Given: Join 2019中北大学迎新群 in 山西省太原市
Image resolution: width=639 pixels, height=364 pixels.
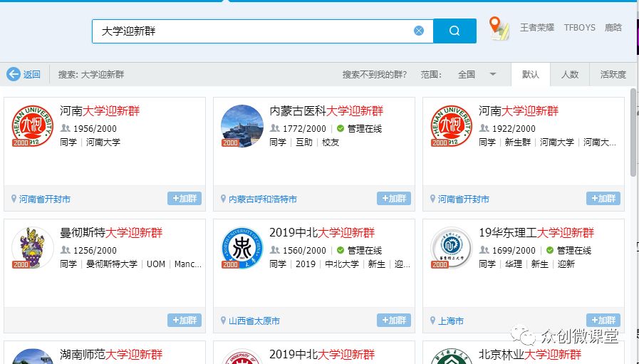Looking at the screenshot, I should pos(394,321).
